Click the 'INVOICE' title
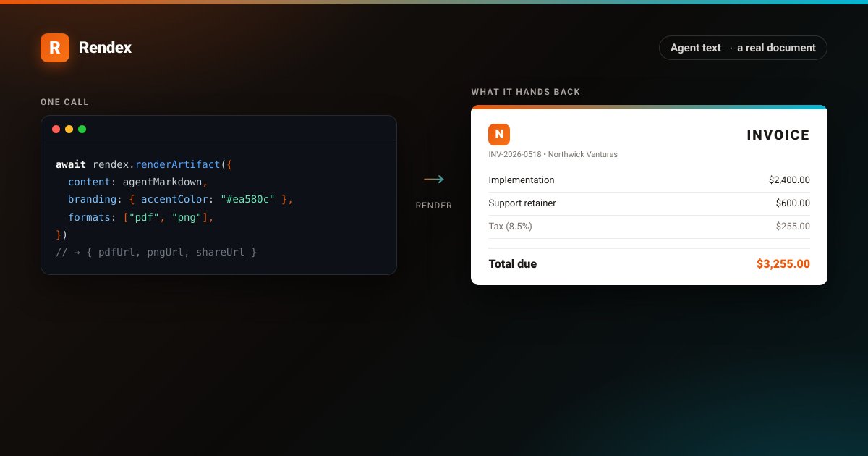Screen dimensions: 868x456 (x=778, y=135)
